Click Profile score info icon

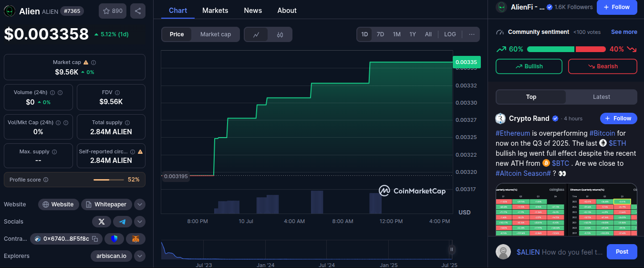(x=46, y=180)
